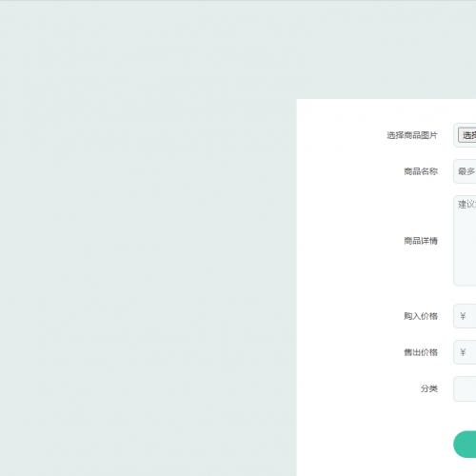
Task: Click the ¥ symbol in 购入价格 field
Action: coord(463,316)
